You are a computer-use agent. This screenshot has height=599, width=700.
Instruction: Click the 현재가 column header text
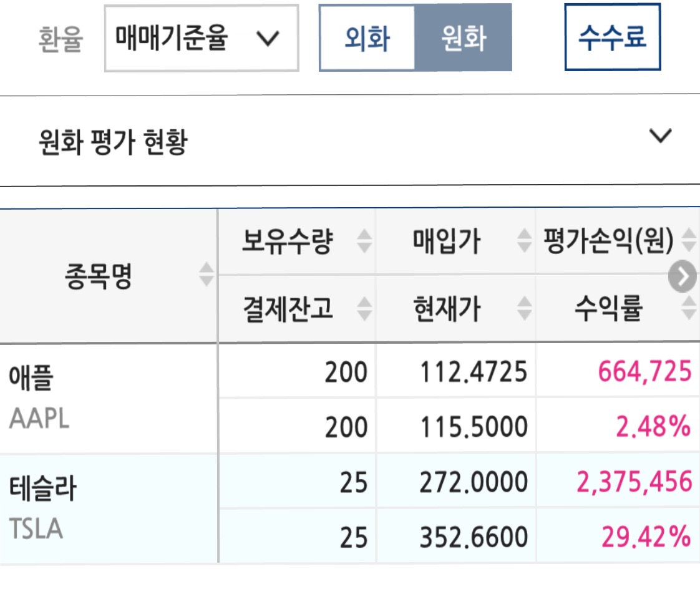pyautogui.click(x=447, y=308)
